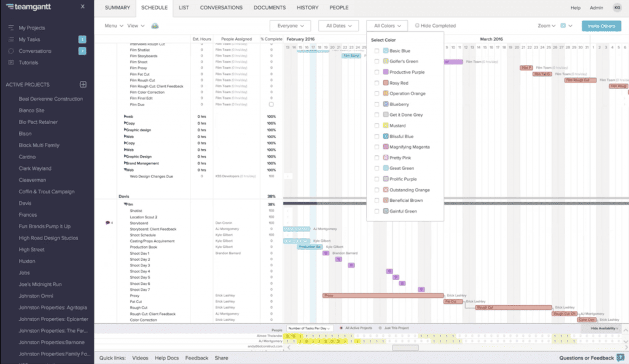Open the KG user avatar
The width and height of the screenshot is (629, 364).
point(617,8)
